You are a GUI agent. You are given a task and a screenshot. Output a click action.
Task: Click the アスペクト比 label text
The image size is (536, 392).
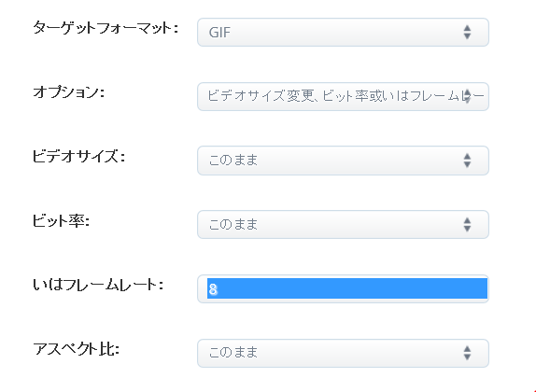tap(76, 349)
